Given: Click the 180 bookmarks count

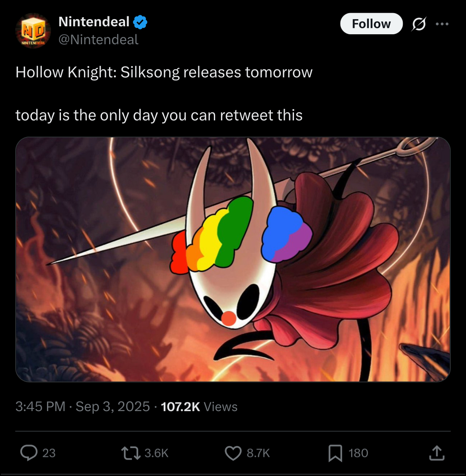Looking at the screenshot, I should (x=358, y=453).
